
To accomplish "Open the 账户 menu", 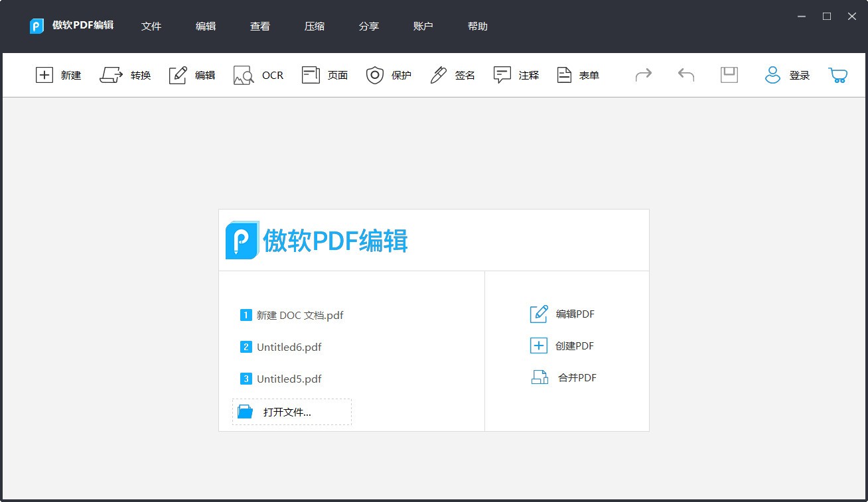I will [x=423, y=27].
